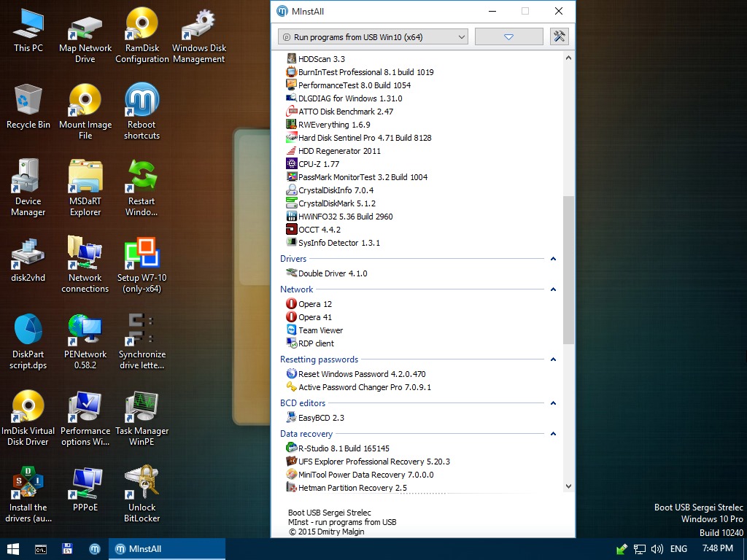Select Active Password Changer Pro 7.0.9.1
The width and height of the screenshot is (747, 560).
point(359,387)
